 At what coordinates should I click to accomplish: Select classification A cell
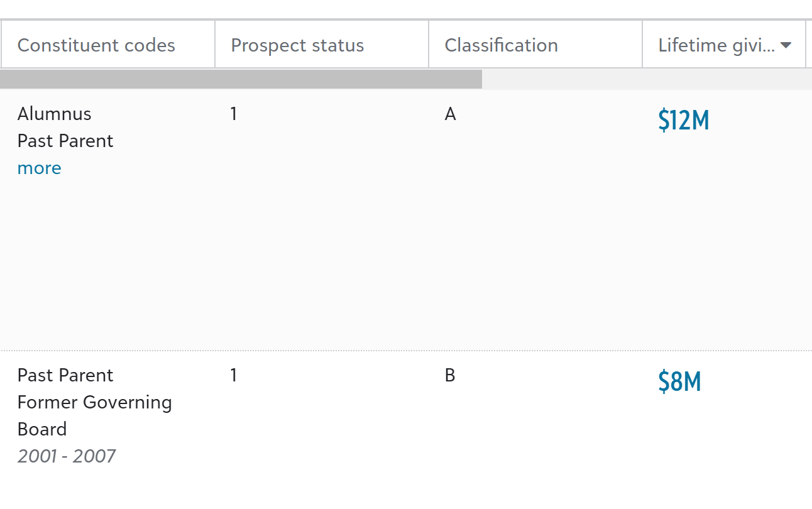point(450,114)
